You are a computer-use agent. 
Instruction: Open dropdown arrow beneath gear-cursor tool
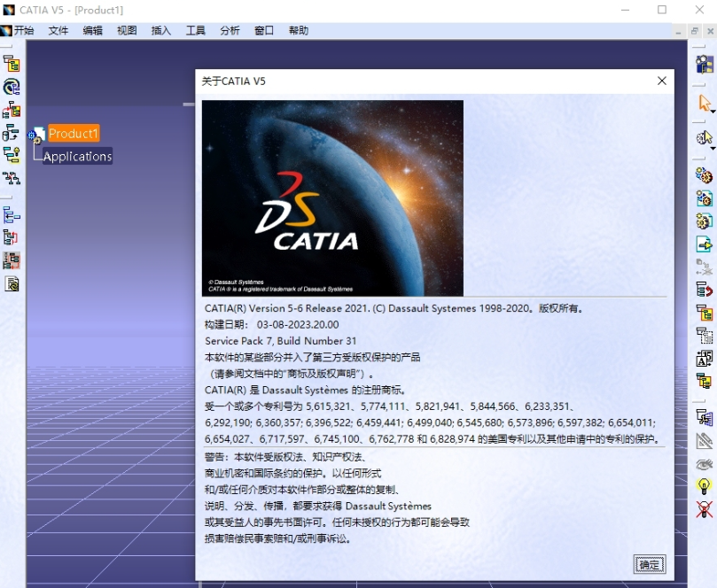coord(713,149)
